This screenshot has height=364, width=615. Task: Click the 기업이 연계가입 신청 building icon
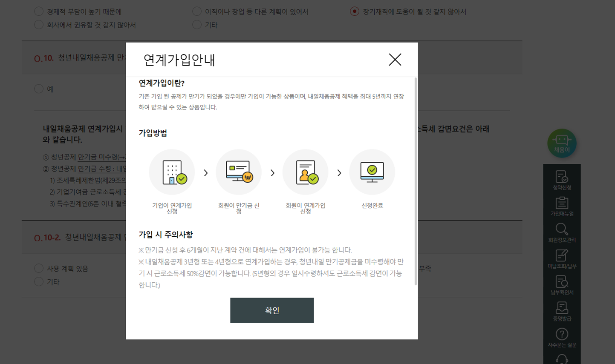[x=172, y=172]
